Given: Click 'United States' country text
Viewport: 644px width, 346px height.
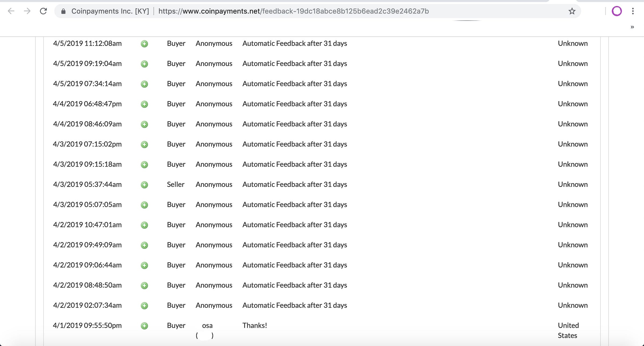Looking at the screenshot, I should point(568,330).
